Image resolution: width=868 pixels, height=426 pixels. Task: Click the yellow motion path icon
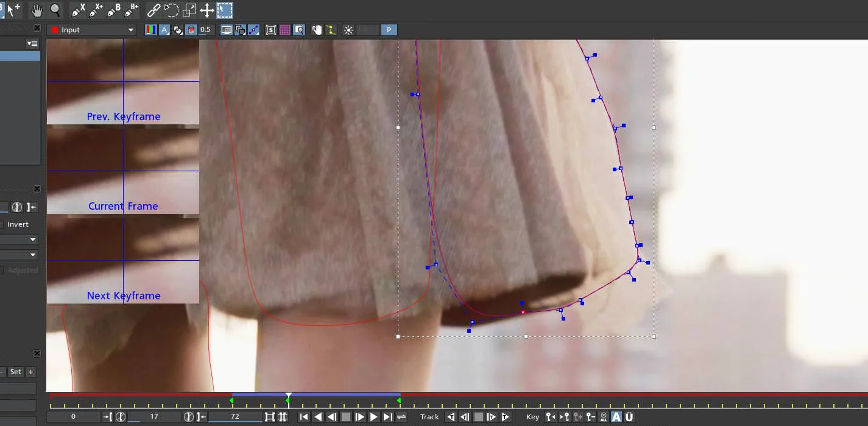click(331, 30)
